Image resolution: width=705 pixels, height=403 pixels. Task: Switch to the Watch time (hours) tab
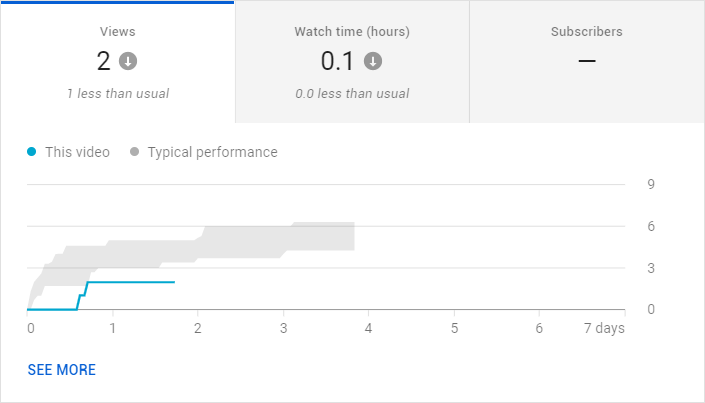(352, 62)
